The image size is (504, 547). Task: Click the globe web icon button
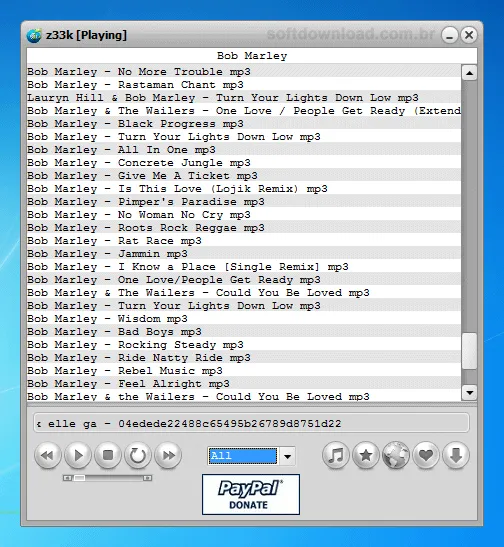point(396,455)
